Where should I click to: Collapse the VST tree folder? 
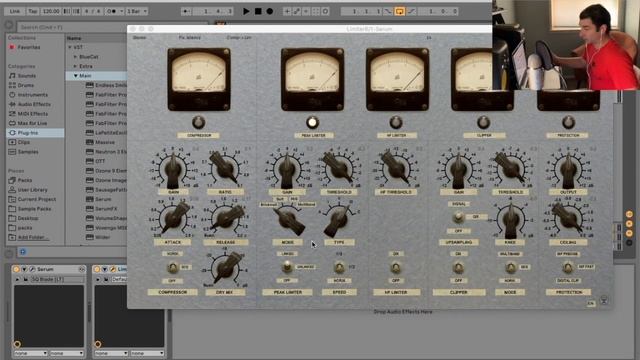pos(70,47)
